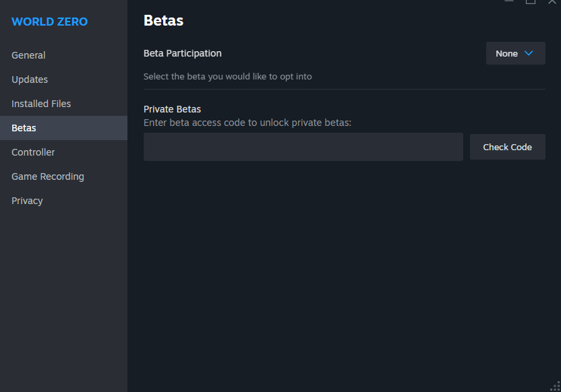Click the Private Betas heading text
Screen dimensions: 561x392
point(172,109)
